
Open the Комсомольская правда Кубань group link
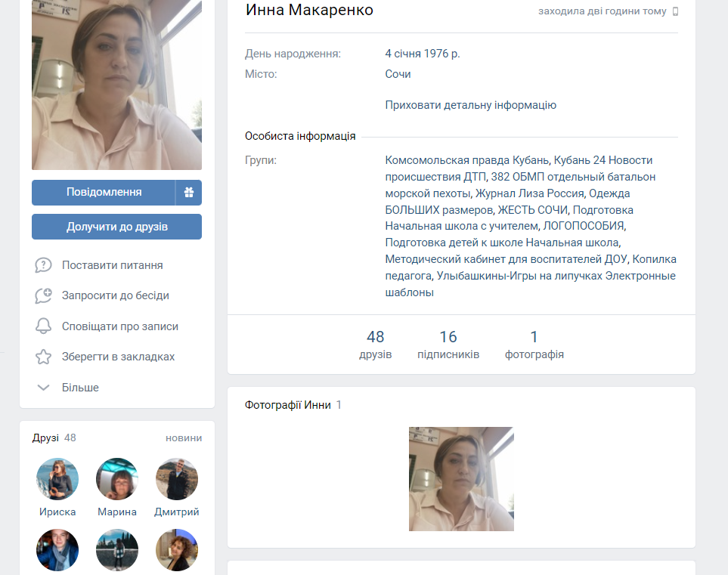[467, 160]
